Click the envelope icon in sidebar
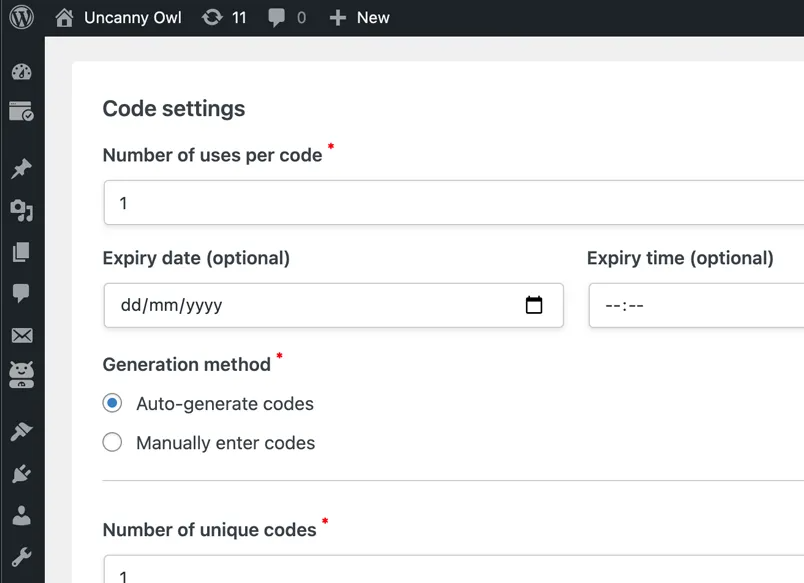Image resolution: width=804 pixels, height=583 pixels. (x=21, y=335)
